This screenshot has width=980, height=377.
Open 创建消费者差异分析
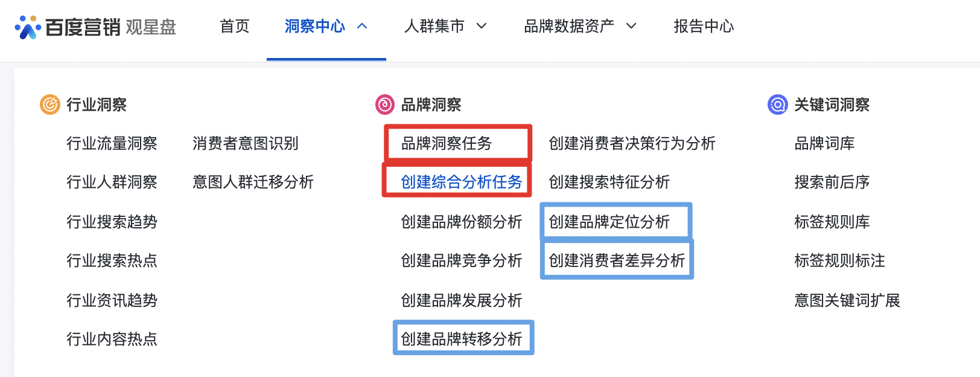point(617,260)
